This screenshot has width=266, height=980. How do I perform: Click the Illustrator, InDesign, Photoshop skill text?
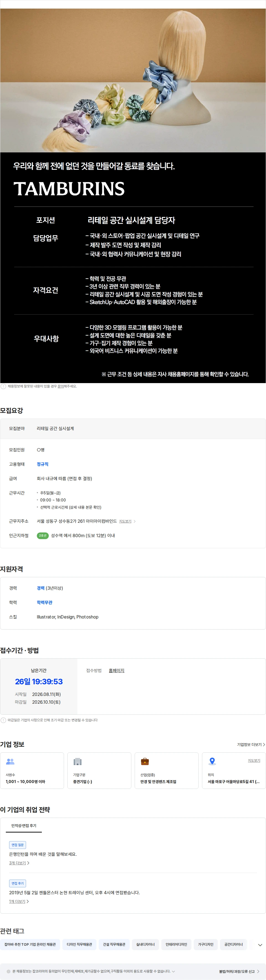click(x=67, y=617)
